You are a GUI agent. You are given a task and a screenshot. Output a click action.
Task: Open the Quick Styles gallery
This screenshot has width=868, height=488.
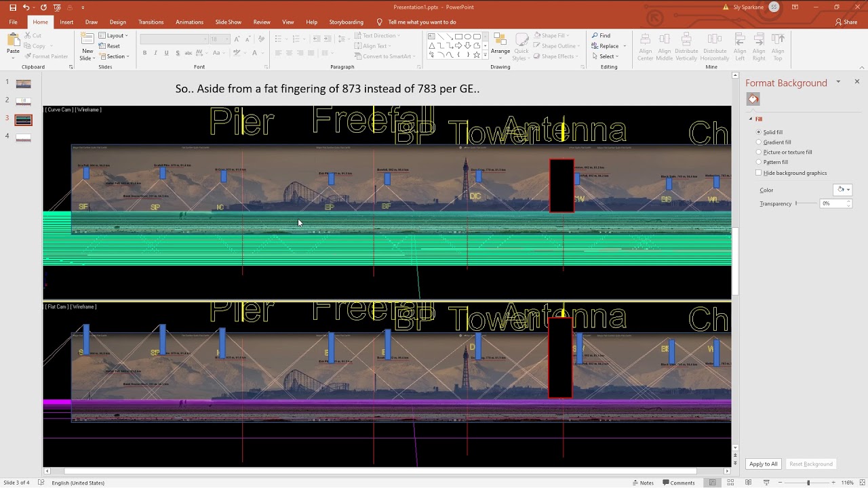pos(521,46)
